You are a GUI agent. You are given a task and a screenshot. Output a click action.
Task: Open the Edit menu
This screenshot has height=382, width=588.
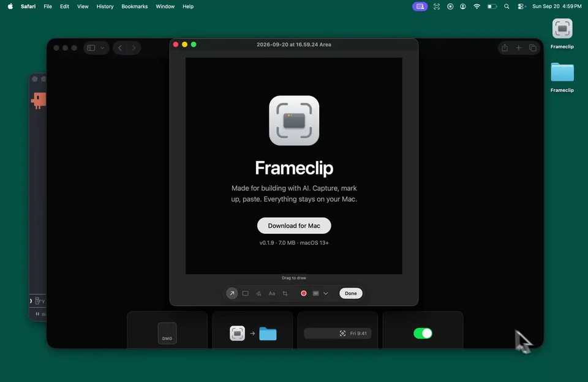64,6
